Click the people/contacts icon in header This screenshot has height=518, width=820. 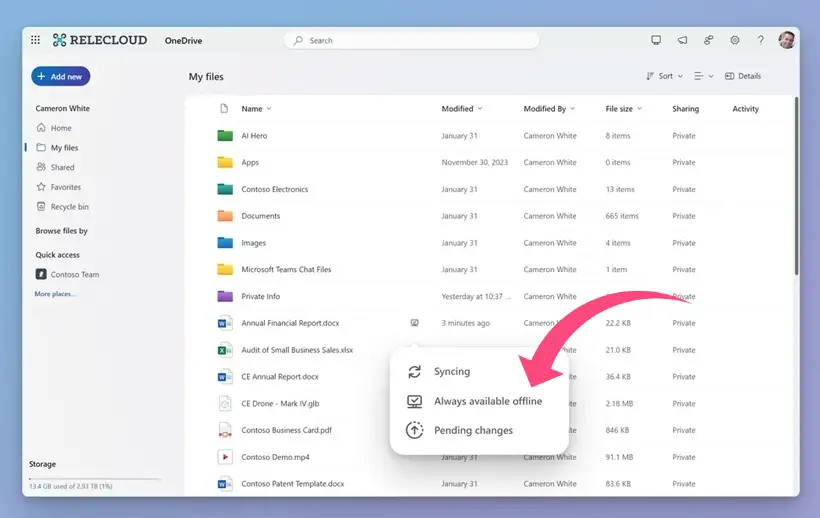(708, 40)
